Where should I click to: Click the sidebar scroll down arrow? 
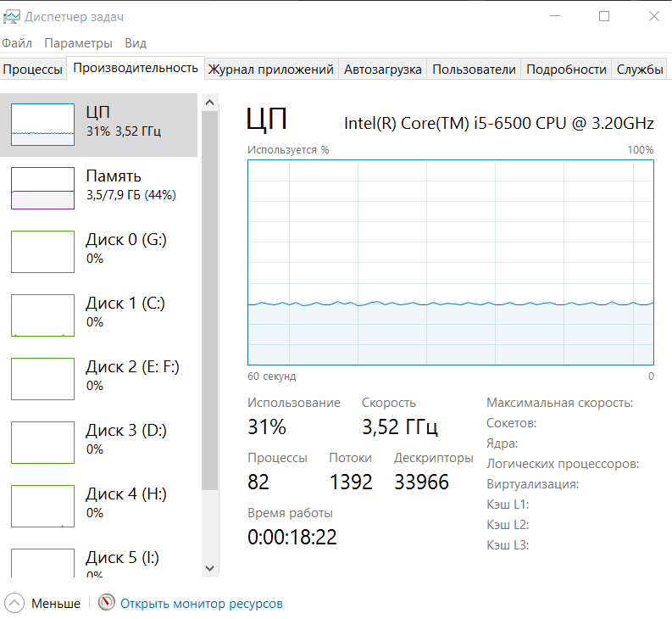click(209, 568)
